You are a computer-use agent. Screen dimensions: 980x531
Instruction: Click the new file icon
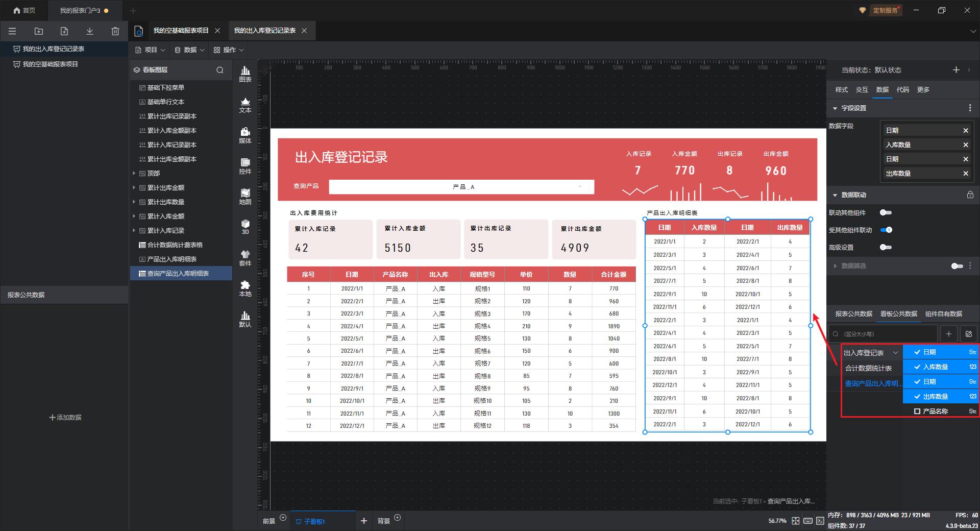pyautogui.click(x=64, y=31)
